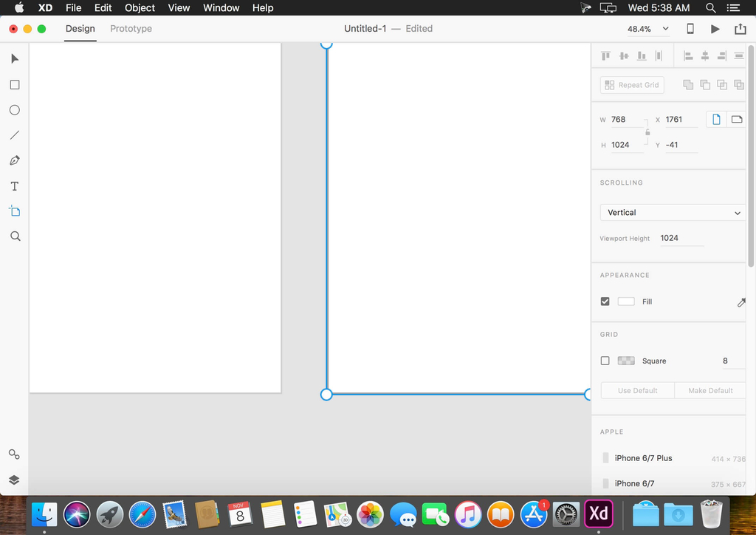Click the Fill color swatch

626,301
